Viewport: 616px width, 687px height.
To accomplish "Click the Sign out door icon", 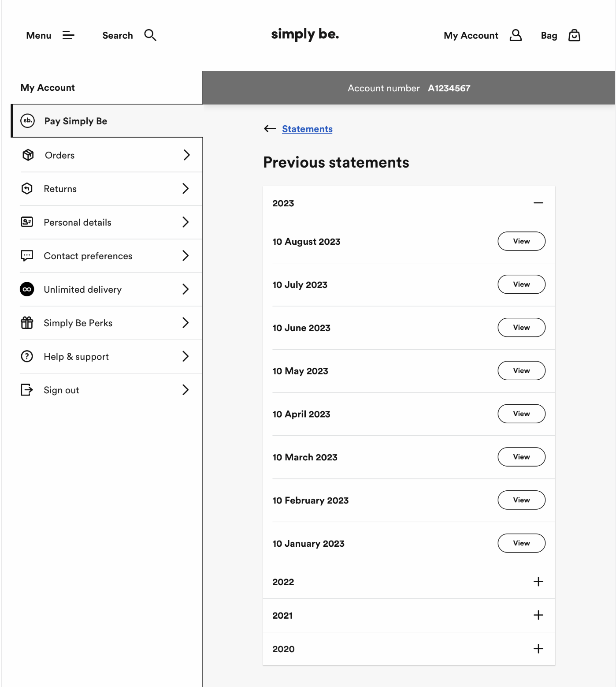I will coord(27,390).
